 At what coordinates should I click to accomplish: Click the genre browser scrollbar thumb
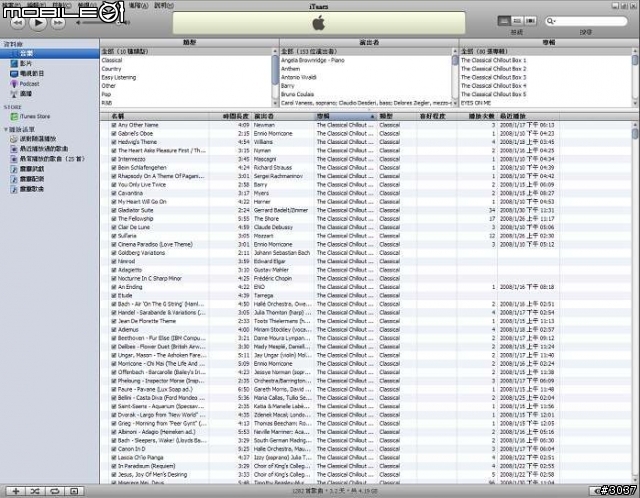[275, 70]
